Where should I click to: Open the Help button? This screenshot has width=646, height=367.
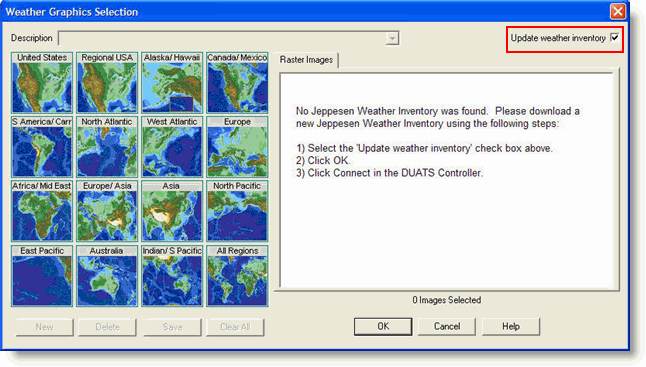[x=511, y=326]
